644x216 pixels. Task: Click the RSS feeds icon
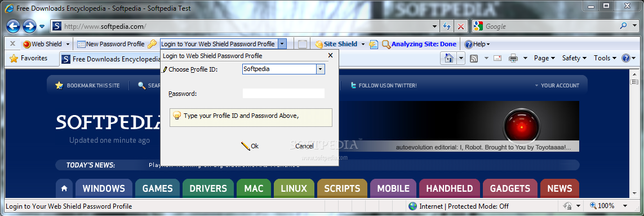(x=473, y=59)
